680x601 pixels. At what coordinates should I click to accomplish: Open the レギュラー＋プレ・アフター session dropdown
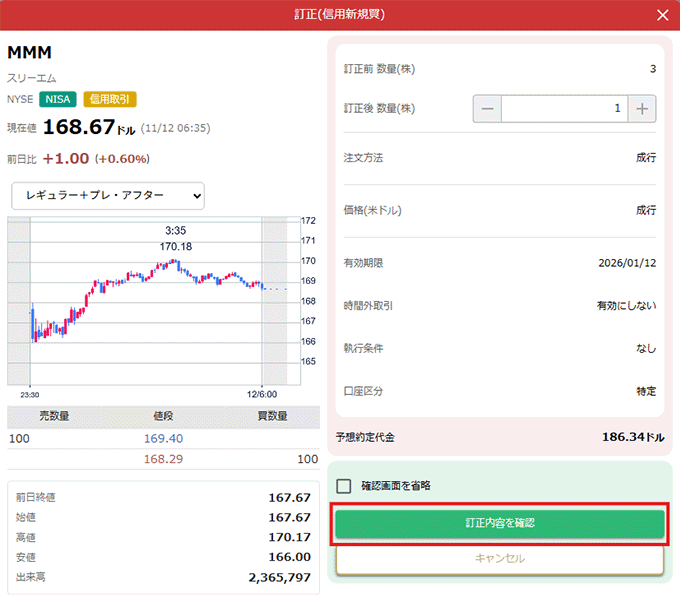107,195
